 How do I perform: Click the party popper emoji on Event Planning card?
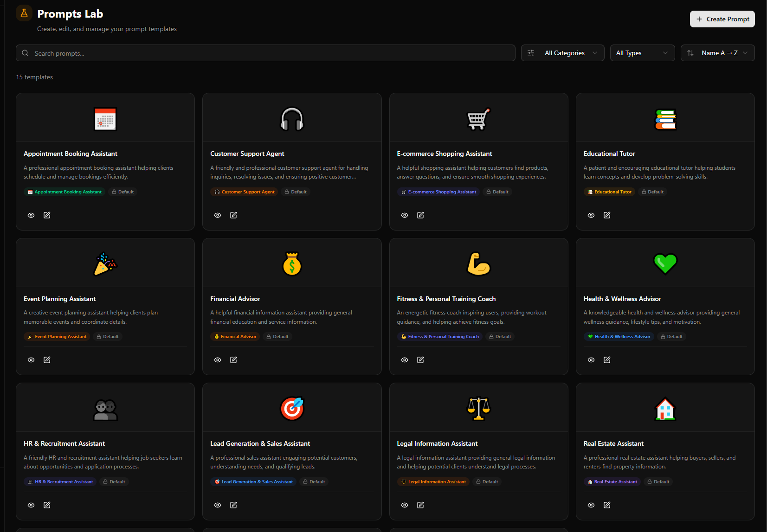click(105, 264)
